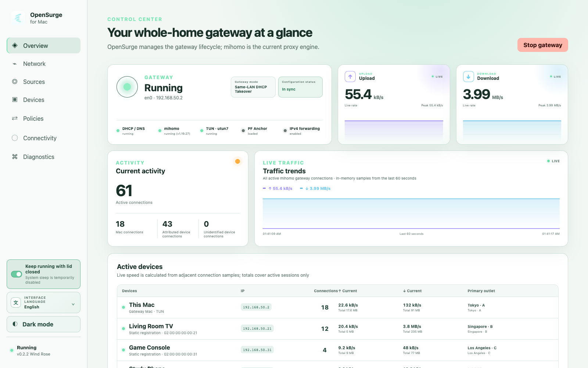Click the TUN utun7 running status
The width and height of the screenshot is (588, 368).
coord(214,131)
